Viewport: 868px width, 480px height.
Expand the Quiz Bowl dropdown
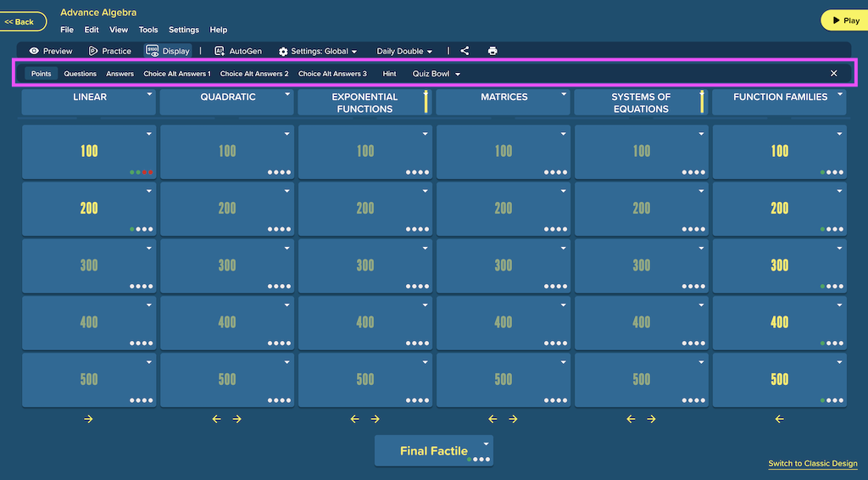(437, 74)
